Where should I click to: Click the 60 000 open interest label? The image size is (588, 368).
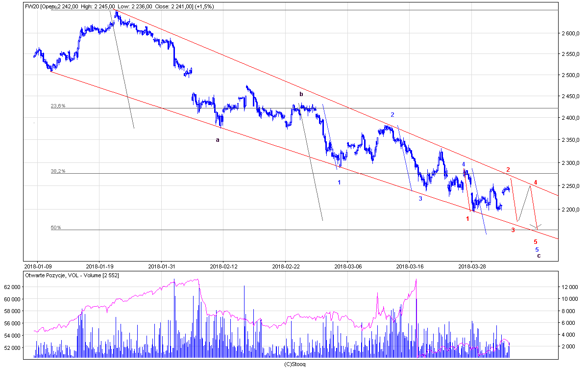(x=13, y=299)
